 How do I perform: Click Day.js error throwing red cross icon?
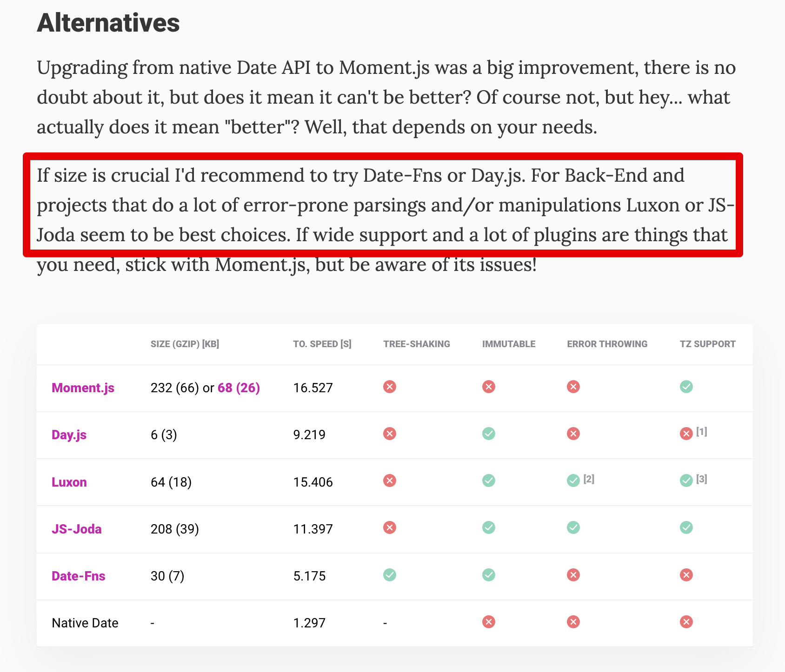[573, 434]
